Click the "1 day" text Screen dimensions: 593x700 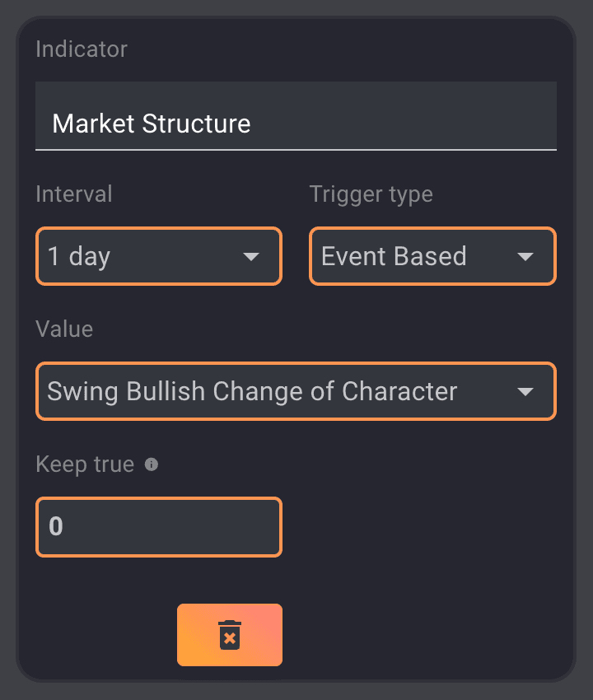point(79,257)
